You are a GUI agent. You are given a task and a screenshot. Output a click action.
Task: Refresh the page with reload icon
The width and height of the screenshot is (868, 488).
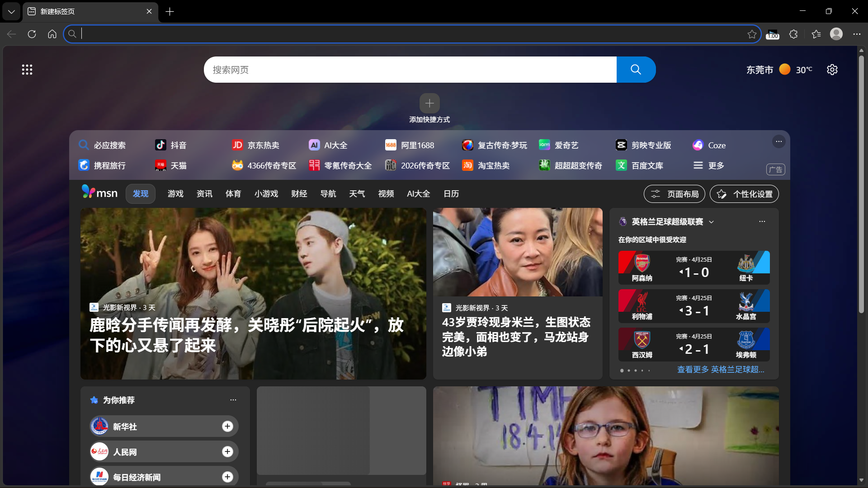pos(32,34)
